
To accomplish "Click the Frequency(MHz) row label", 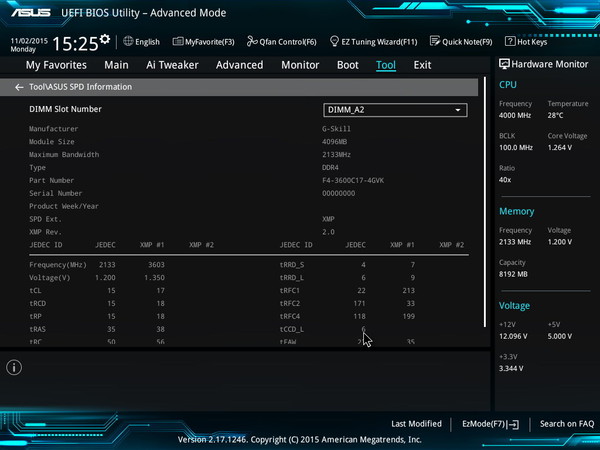I will [58, 265].
